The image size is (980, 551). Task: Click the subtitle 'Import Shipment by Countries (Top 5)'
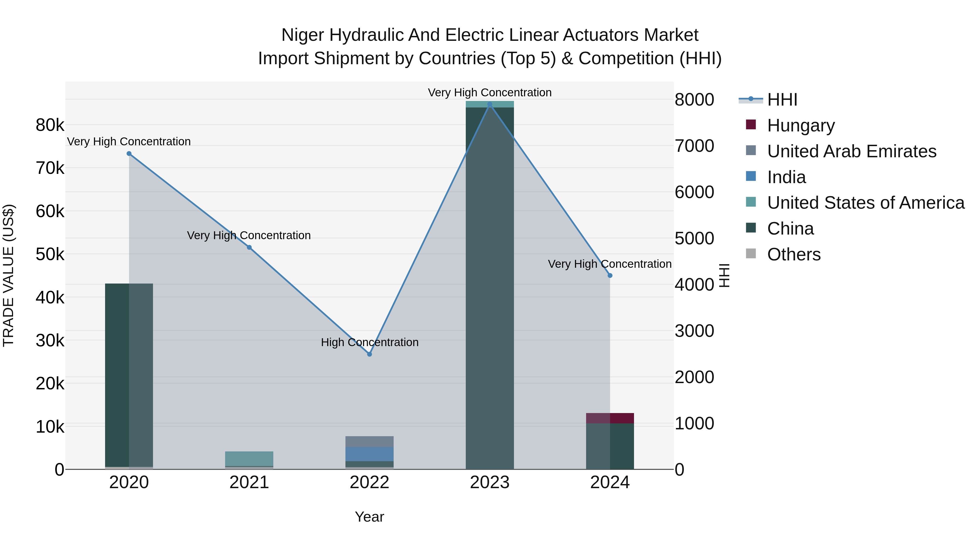click(407, 59)
